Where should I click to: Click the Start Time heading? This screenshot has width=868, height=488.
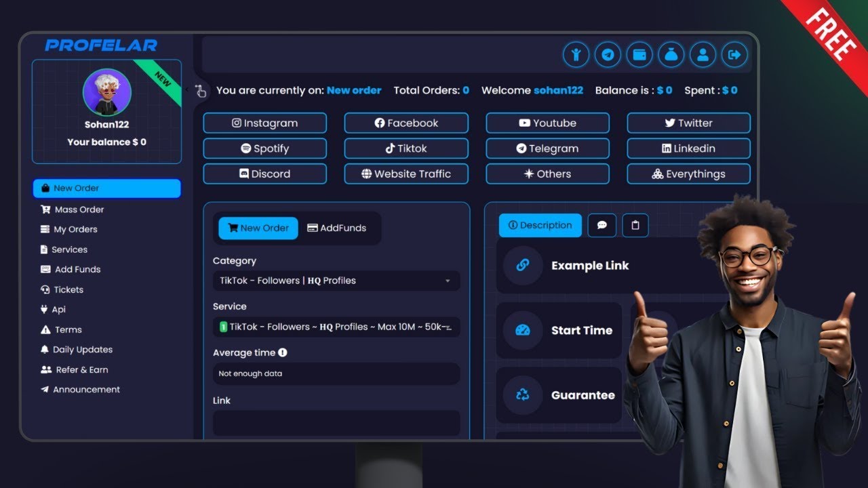582,331
